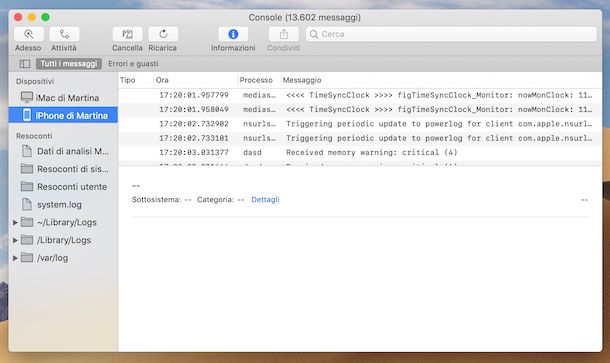Click the magnifier icon in search field
This screenshot has width=610, height=363.
[x=314, y=34]
